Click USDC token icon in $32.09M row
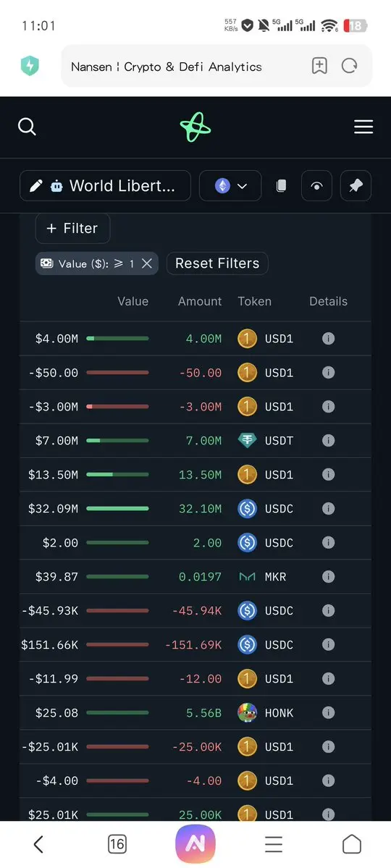Viewport: 391px width, 868px height. click(x=247, y=509)
